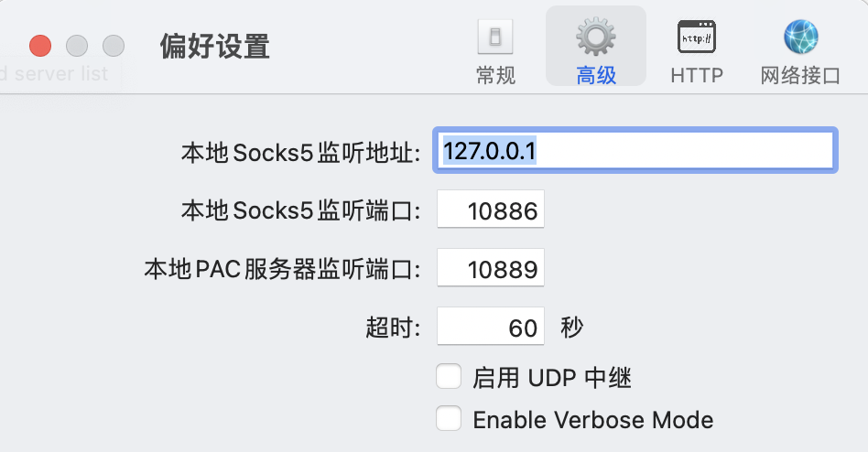The image size is (868, 452).
Task: Open the 常规 general switch icon
Action: (x=495, y=38)
